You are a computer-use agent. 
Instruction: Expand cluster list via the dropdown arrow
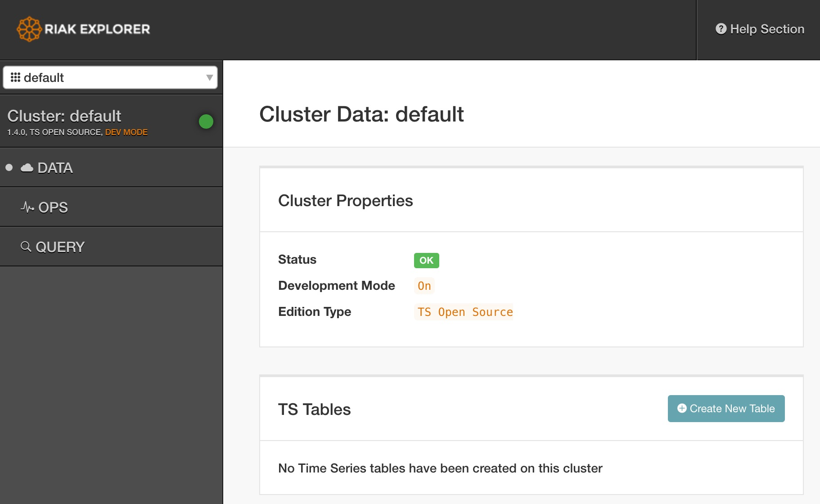pos(209,77)
